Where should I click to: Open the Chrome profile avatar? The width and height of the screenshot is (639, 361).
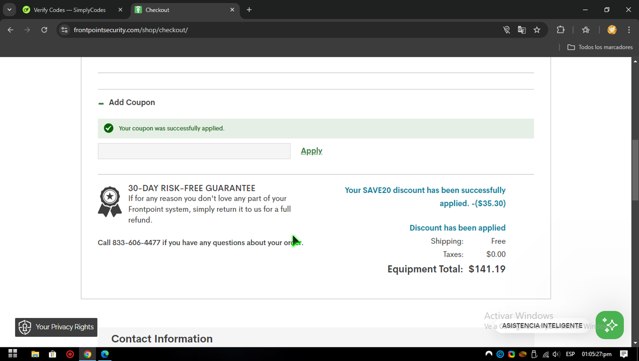point(611,30)
